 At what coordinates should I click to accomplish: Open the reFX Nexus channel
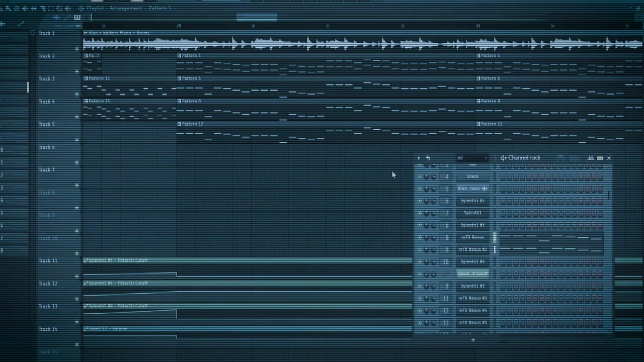point(472,237)
